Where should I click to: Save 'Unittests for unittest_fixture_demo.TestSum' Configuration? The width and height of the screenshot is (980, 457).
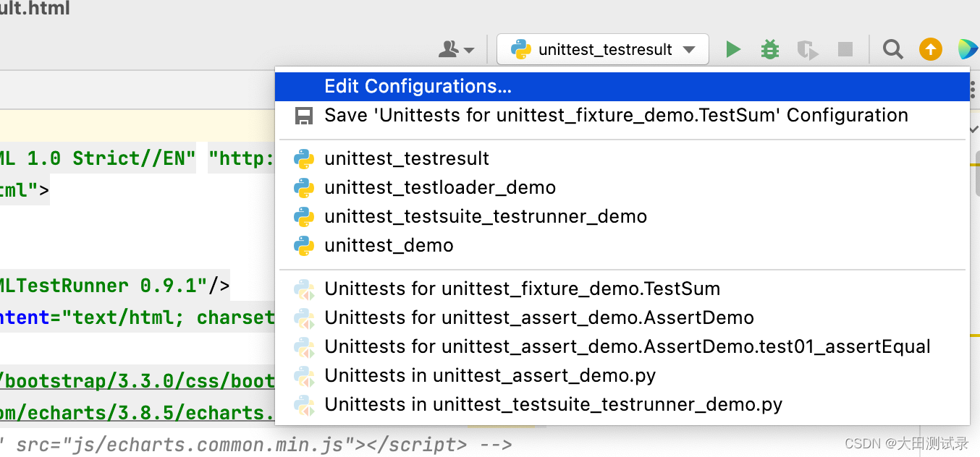615,116
